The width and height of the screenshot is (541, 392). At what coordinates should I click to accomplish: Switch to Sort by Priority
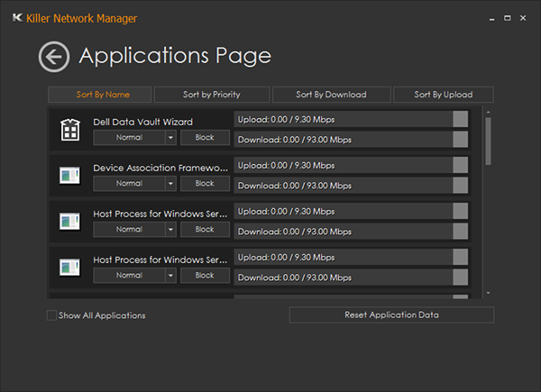point(212,95)
